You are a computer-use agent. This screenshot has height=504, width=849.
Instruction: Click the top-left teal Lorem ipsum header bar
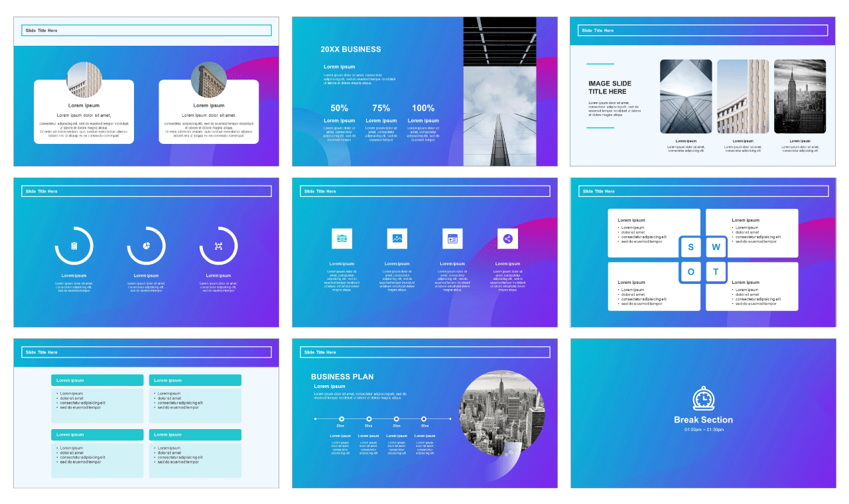[x=98, y=381]
